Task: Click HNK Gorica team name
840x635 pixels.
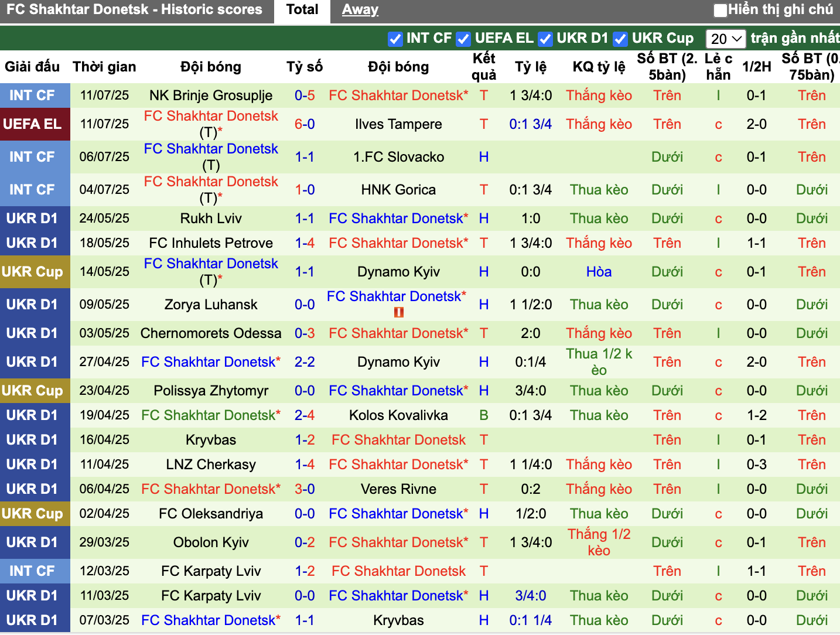Action: point(398,190)
